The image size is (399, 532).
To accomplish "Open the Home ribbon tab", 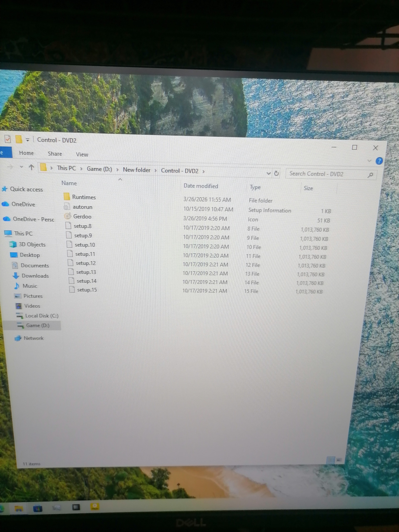I will click(26, 153).
